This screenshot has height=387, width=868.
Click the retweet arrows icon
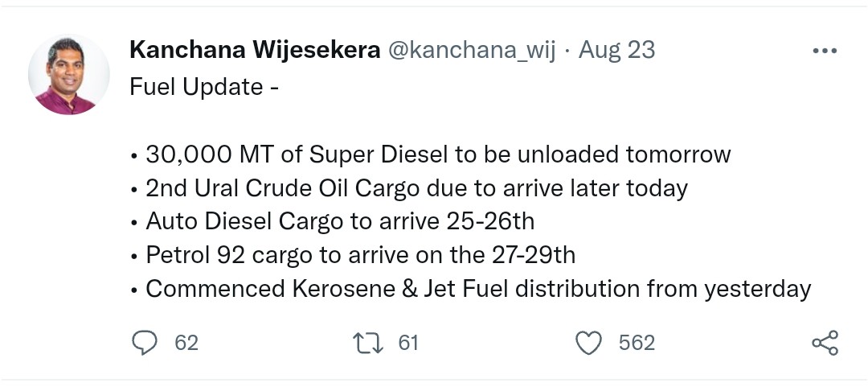(368, 343)
